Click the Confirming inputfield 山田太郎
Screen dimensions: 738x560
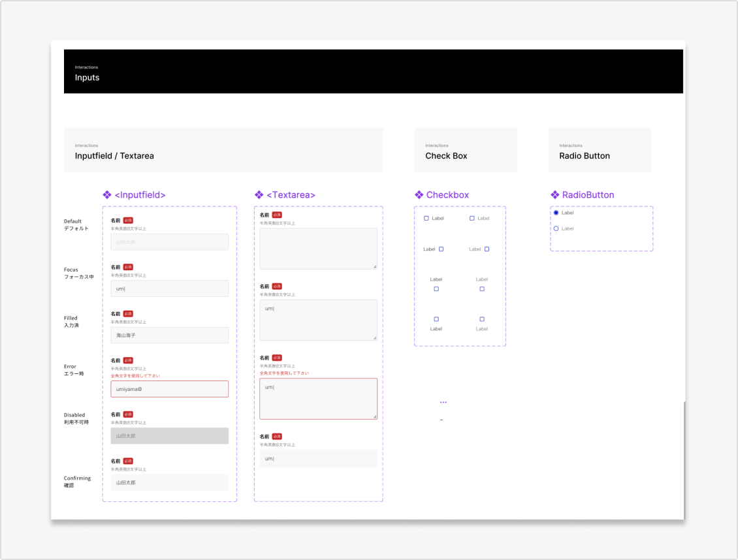coord(169,483)
